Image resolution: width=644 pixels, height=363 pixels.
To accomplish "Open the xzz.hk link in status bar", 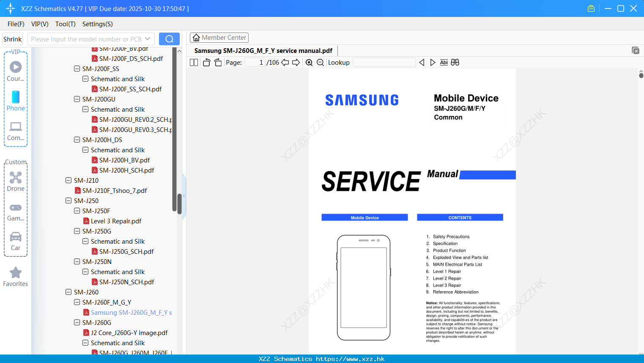I will click(x=350, y=359).
